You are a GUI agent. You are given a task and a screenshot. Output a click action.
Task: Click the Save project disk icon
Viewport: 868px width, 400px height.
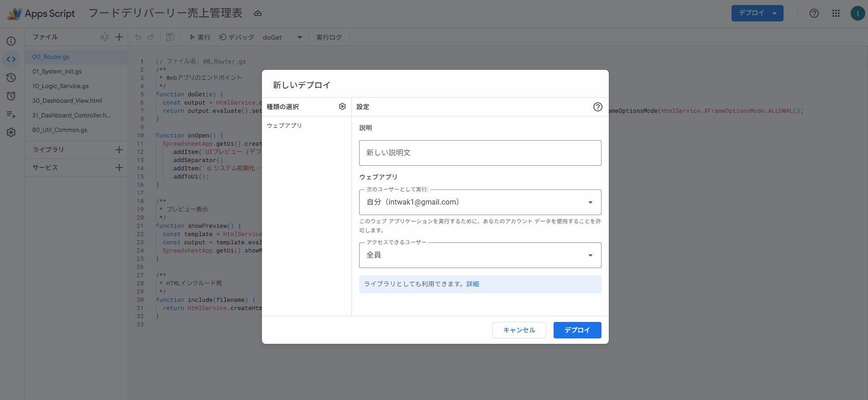[170, 37]
